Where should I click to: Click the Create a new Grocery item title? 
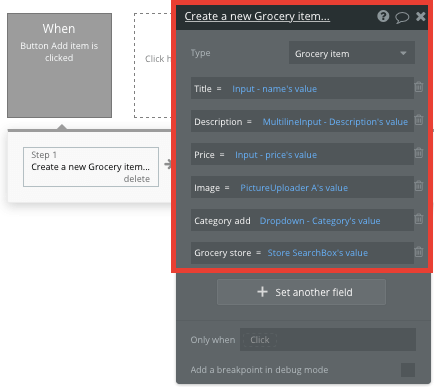[x=257, y=16]
